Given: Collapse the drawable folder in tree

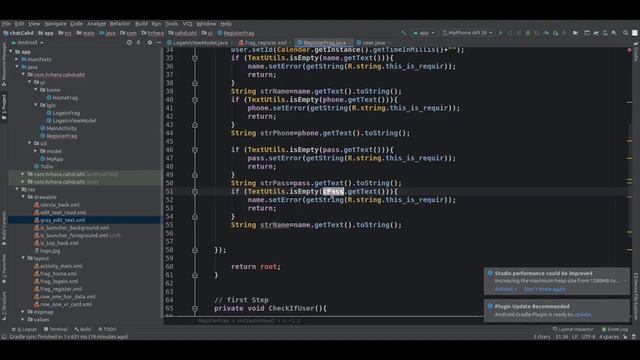Looking at the screenshot, I should (x=23, y=197).
